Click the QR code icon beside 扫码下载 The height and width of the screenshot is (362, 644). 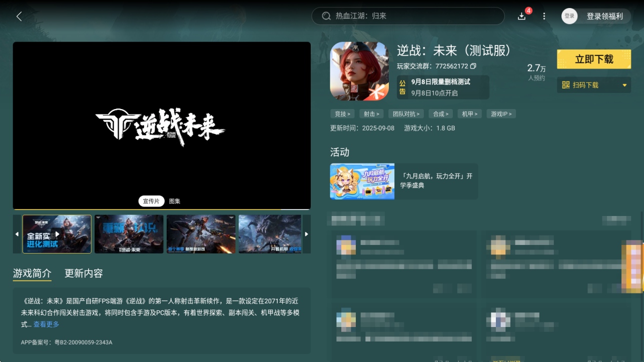[566, 85]
